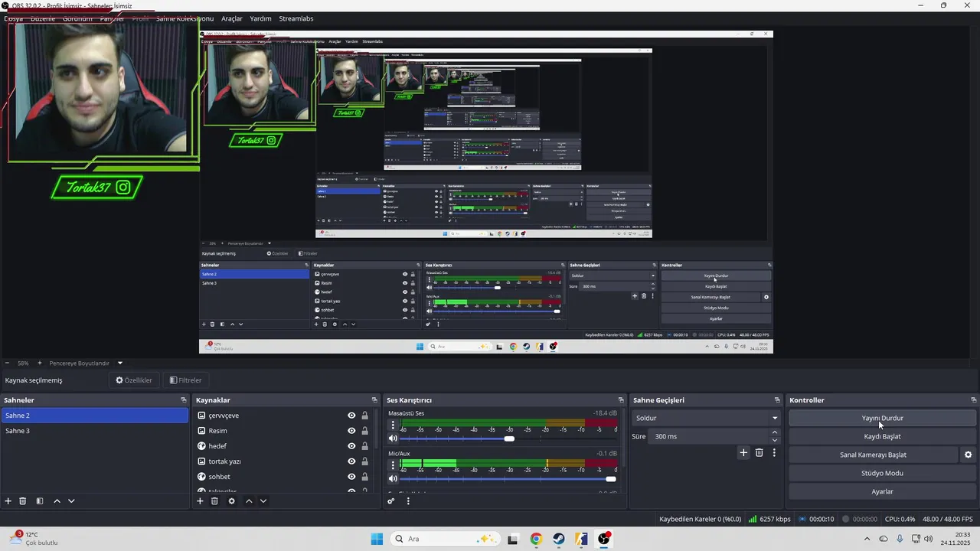The width and height of the screenshot is (980, 551).
Task: Zoom out preview with minus icon
Action: pyautogui.click(x=7, y=363)
